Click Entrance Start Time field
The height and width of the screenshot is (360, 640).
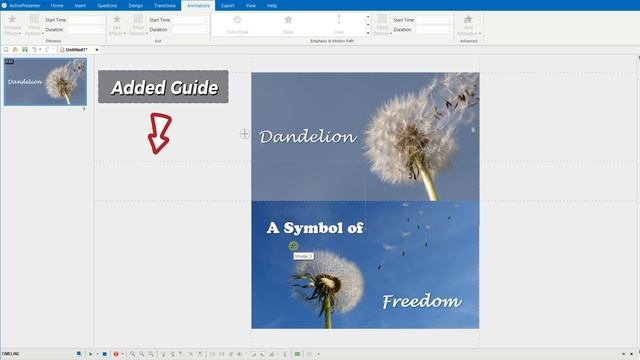(x=87, y=20)
